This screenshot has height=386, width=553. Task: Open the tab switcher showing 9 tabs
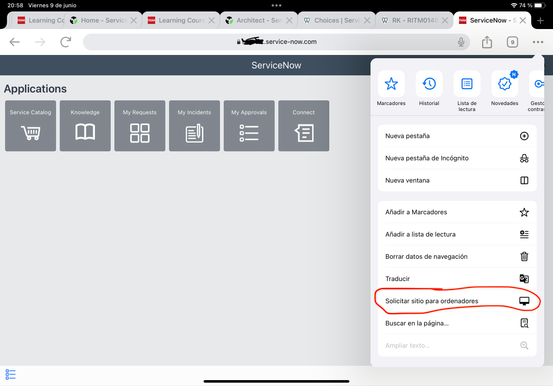coord(512,42)
